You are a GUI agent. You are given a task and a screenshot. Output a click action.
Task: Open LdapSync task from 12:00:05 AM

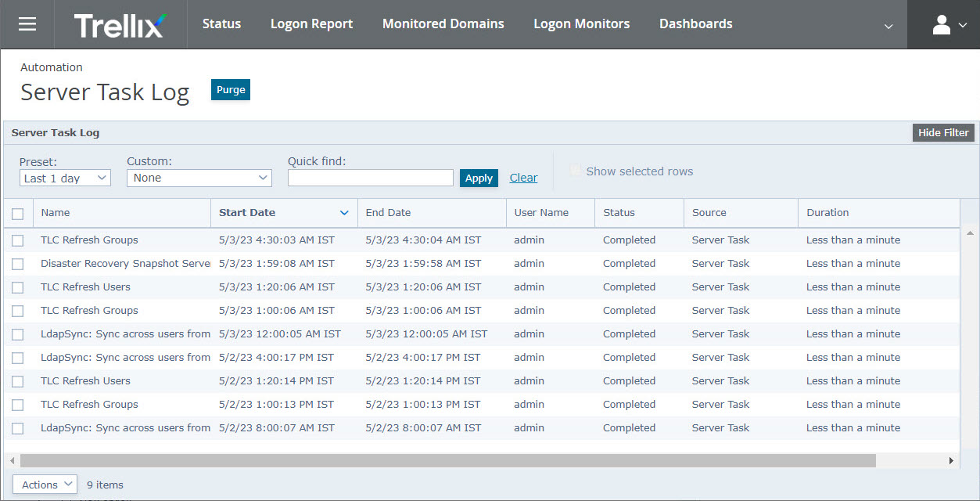point(126,334)
